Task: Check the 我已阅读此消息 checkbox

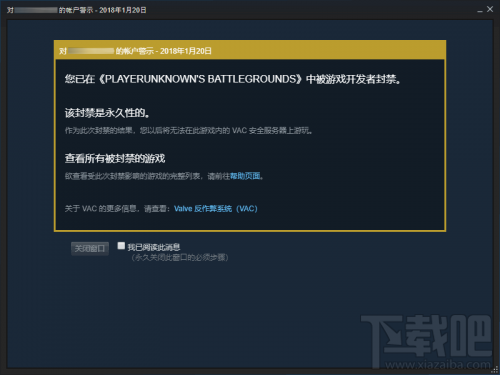Action: click(x=121, y=246)
